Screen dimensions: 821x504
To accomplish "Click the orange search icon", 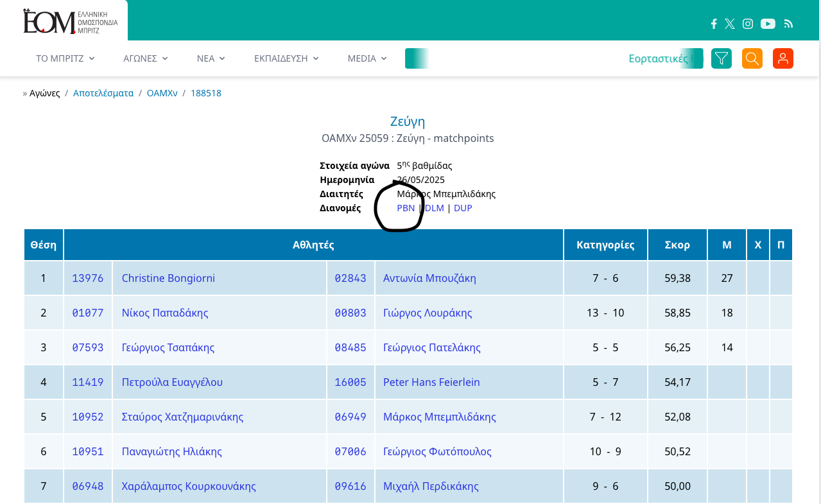I will click(x=752, y=58).
